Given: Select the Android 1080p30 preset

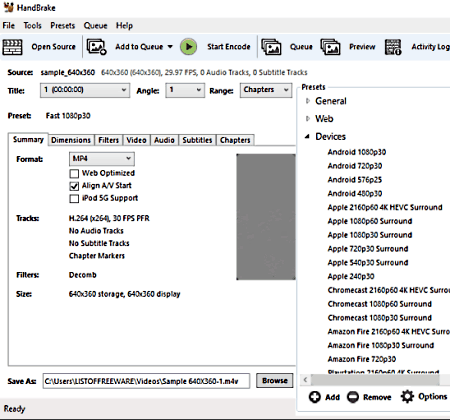Looking at the screenshot, I should click(x=357, y=152).
